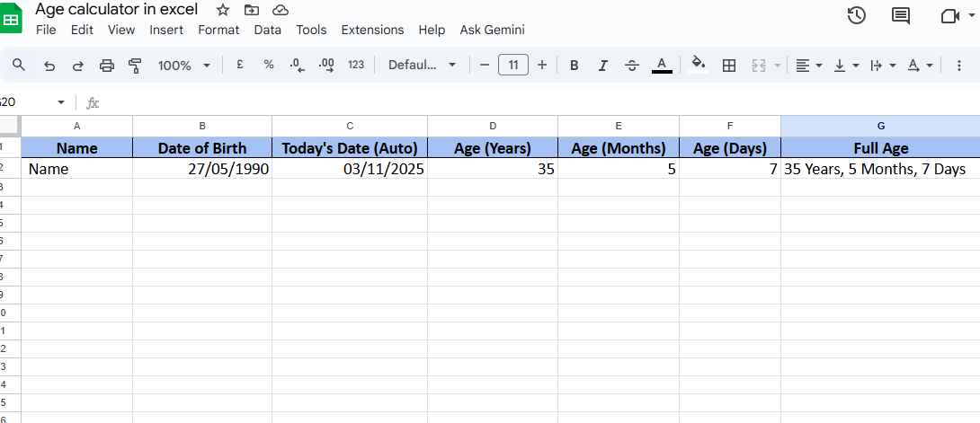
Task: Click the merge cells icon
Action: click(x=759, y=66)
